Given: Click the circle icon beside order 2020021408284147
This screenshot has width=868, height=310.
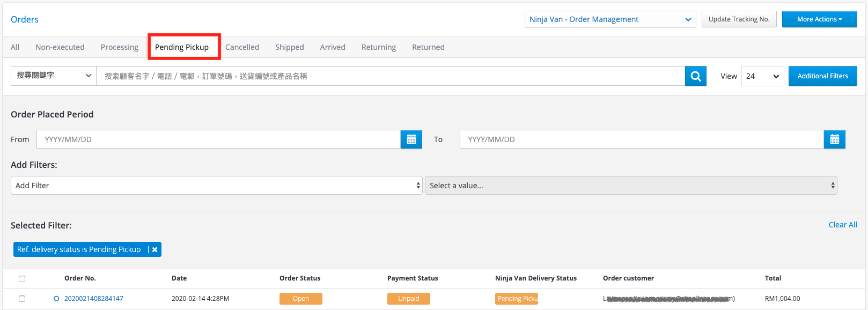Looking at the screenshot, I should pyautogui.click(x=56, y=299).
